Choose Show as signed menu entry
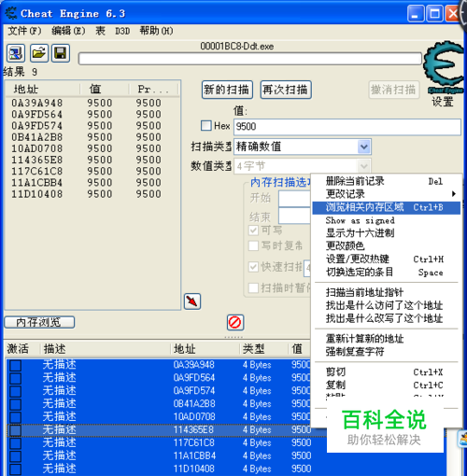Image resolution: width=467 pixels, height=476 pixels. [x=386, y=220]
